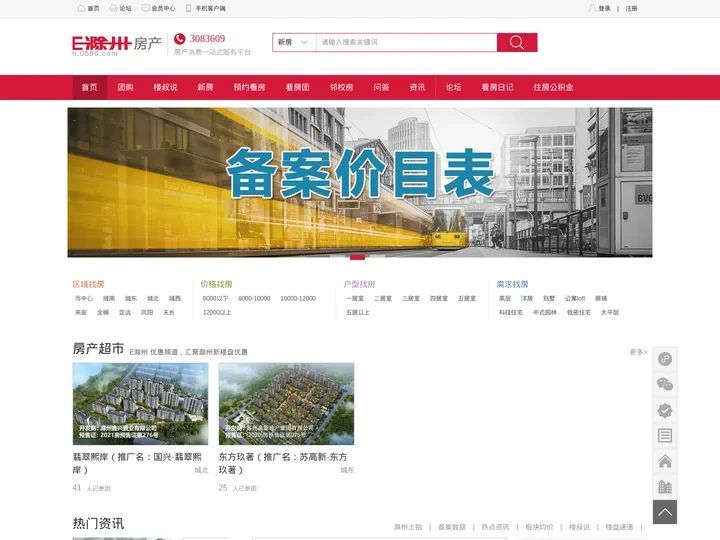
Task: Select 8000以下 price filter
Action: [216, 298]
